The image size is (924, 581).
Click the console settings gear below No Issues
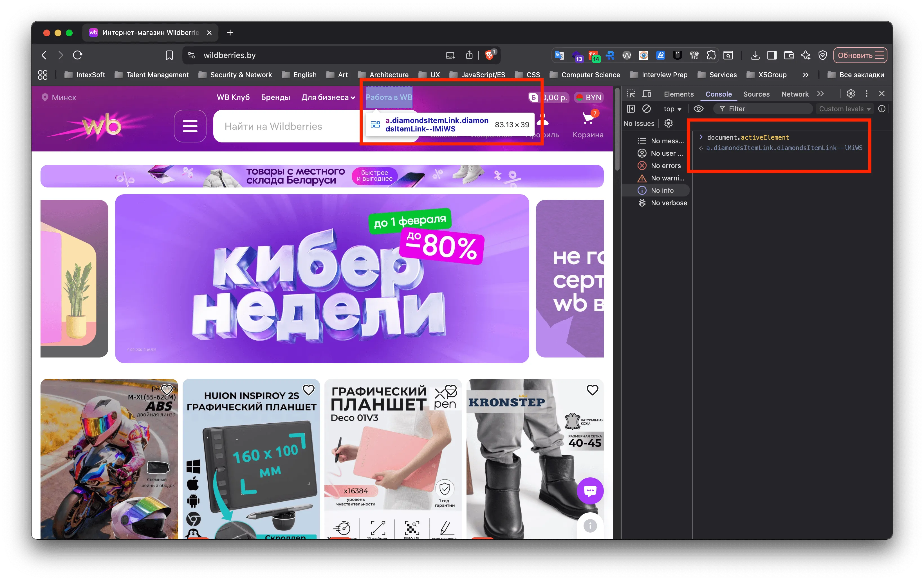pyautogui.click(x=669, y=123)
